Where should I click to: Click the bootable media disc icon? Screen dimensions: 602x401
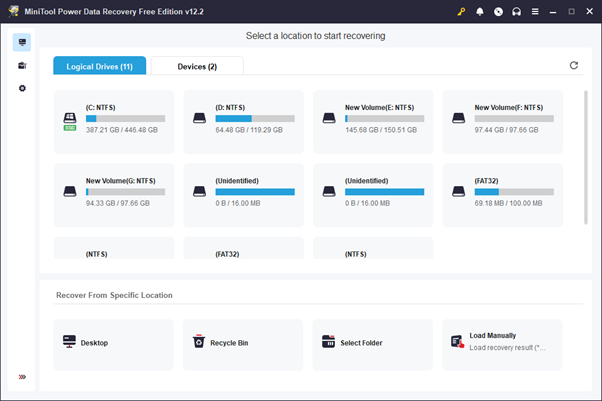pyautogui.click(x=498, y=11)
